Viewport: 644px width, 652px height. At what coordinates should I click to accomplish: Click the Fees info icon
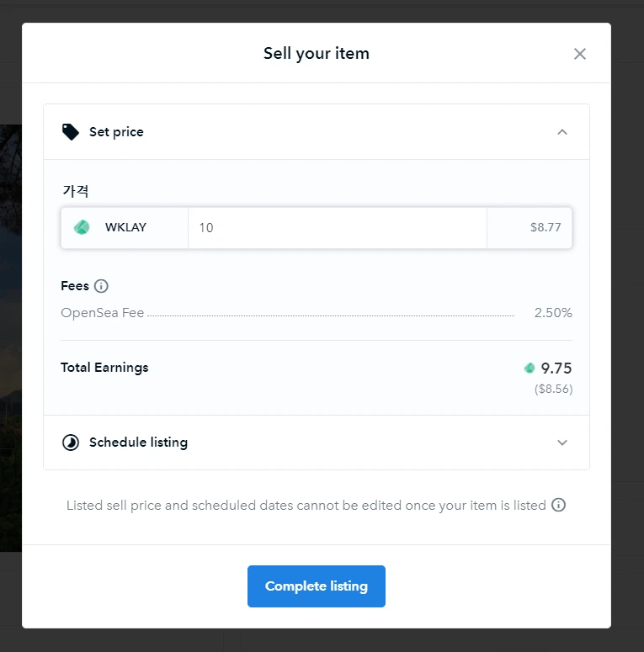[x=101, y=286]
